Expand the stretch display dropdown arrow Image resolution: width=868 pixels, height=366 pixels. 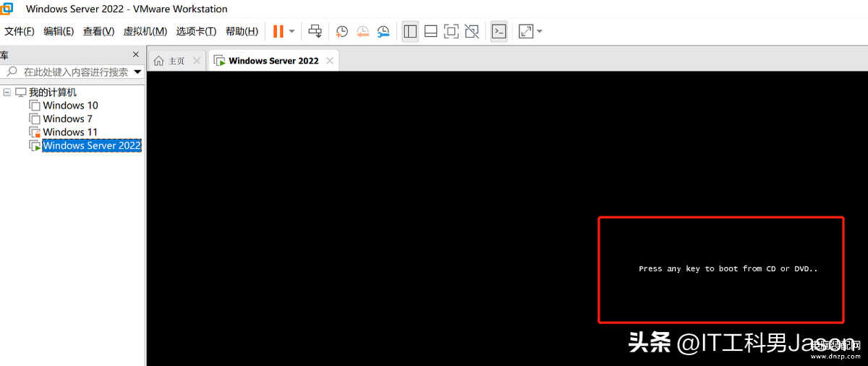point(540,31)
